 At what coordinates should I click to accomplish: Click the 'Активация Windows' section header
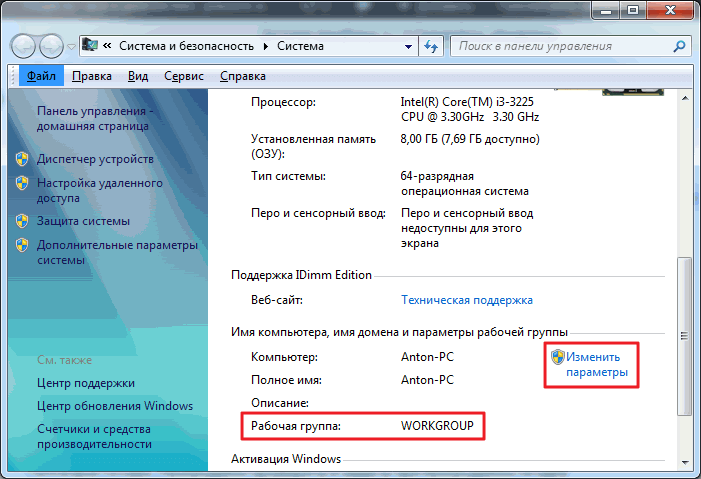286,459
